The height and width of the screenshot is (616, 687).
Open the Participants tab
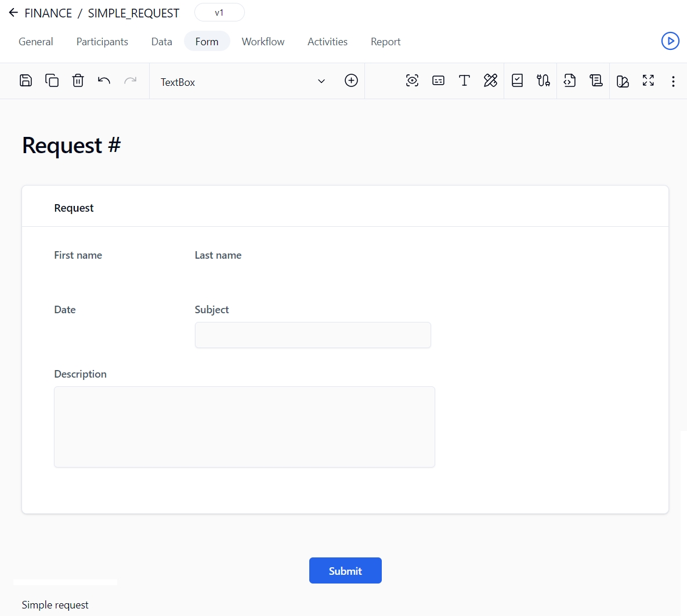coord(102,42)
